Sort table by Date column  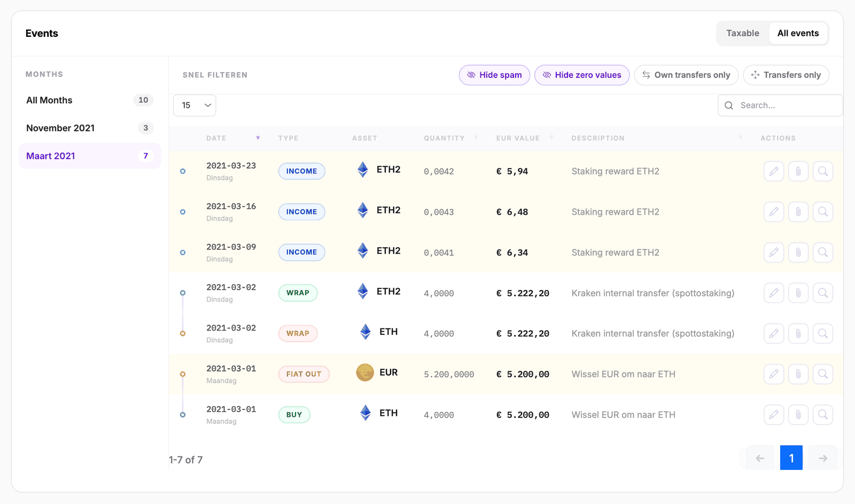[233, 138]
